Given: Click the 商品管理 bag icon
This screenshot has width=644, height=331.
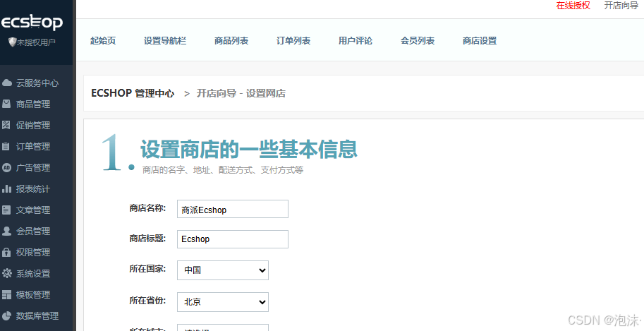Looking at the screenshot, I should point(6,104).
